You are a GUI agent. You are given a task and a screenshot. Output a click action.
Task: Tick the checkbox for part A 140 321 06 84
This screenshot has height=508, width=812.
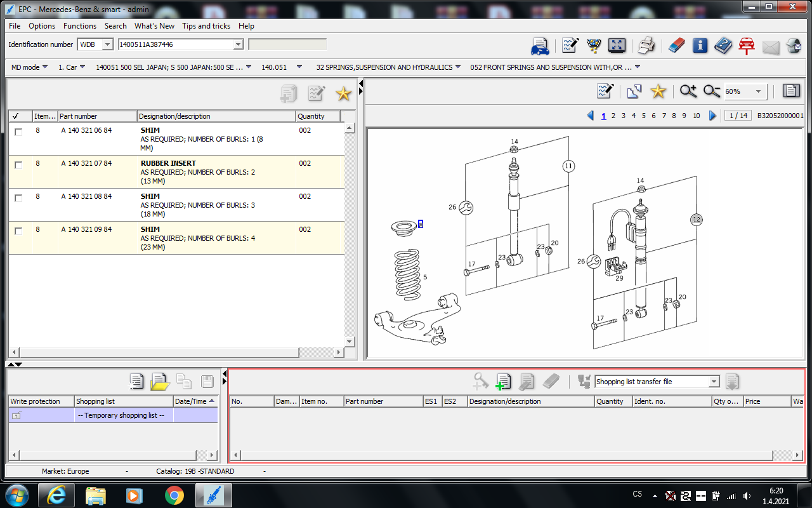[18, 132]
